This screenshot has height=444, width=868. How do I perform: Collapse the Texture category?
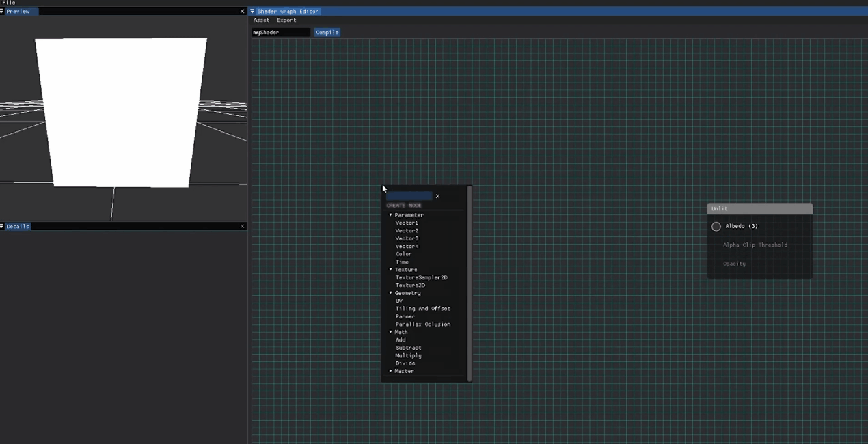click(x=391, y=270)
